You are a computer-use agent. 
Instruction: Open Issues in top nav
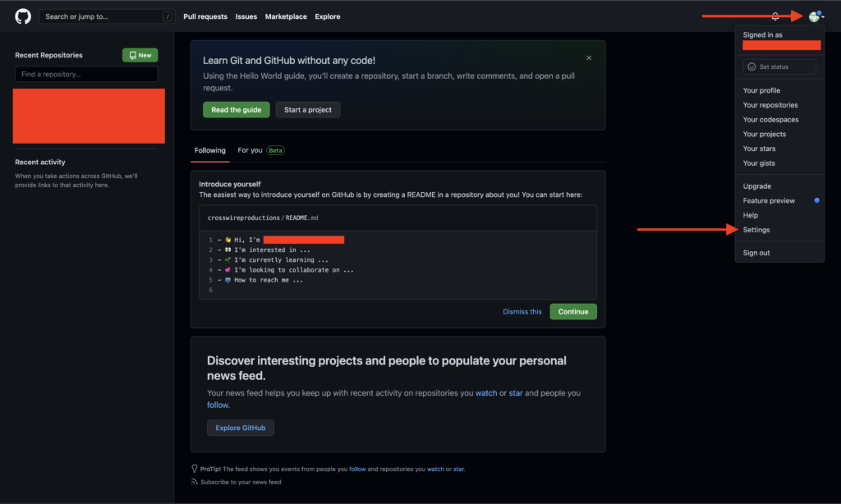click(246, 16)
